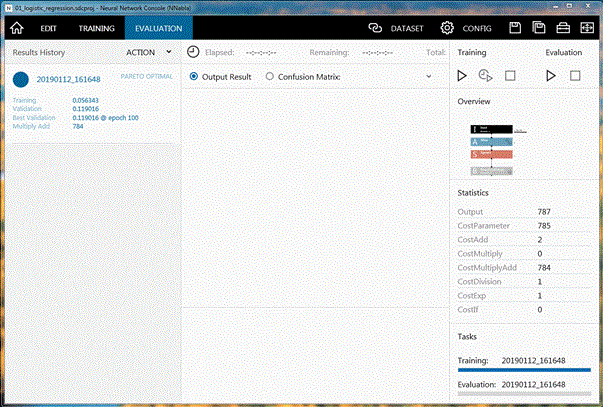The width and height of the screenshot is (603, 407).
Task: Click Validation value 0.119016
Action: coord(85,109)
